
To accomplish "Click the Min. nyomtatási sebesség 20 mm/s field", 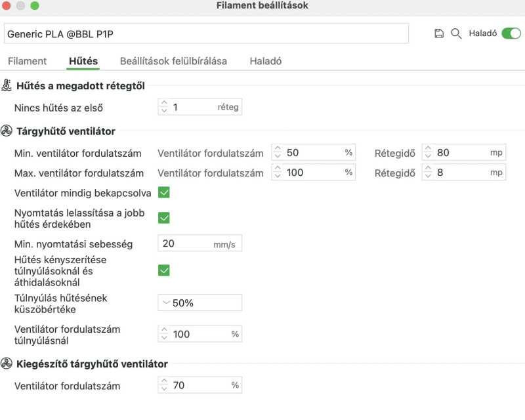I will coord(200,243).
